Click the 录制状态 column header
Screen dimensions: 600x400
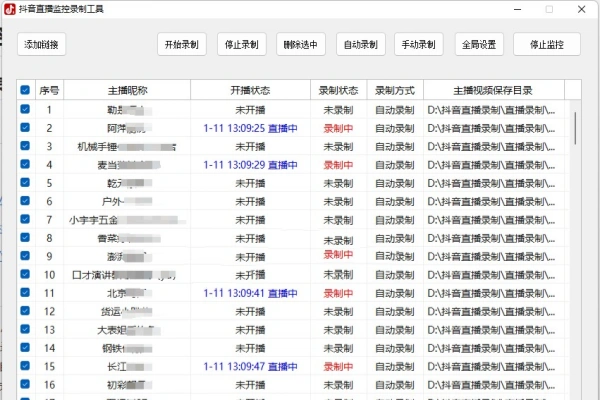[x=338, y=90]
